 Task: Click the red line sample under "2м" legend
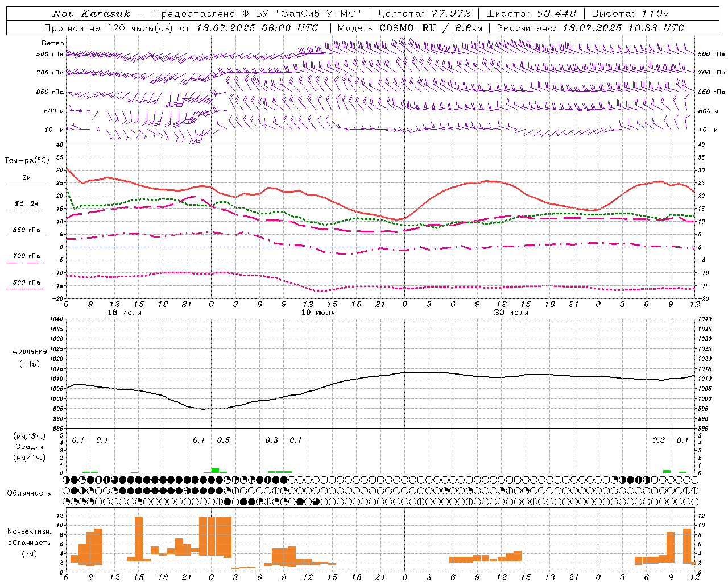coord(26,184)
